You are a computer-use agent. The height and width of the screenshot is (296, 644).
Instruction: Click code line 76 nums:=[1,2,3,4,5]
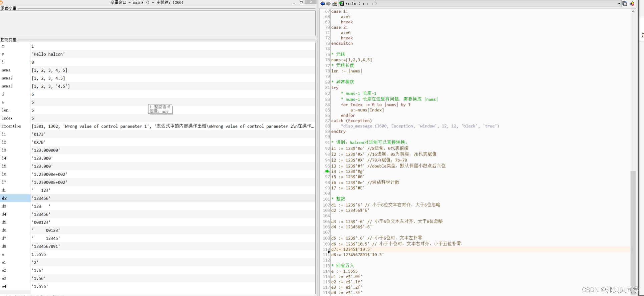pos(351,60)
